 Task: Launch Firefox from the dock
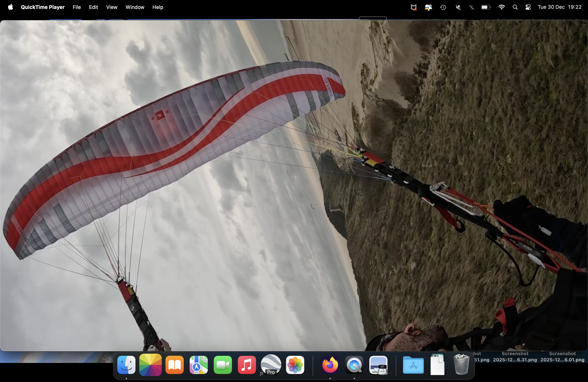[x=330, y=365]
